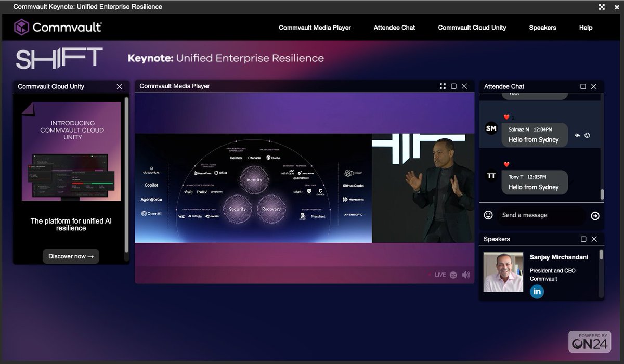Click Sanjay Mirchandani's speaker photo

(503, 272)
